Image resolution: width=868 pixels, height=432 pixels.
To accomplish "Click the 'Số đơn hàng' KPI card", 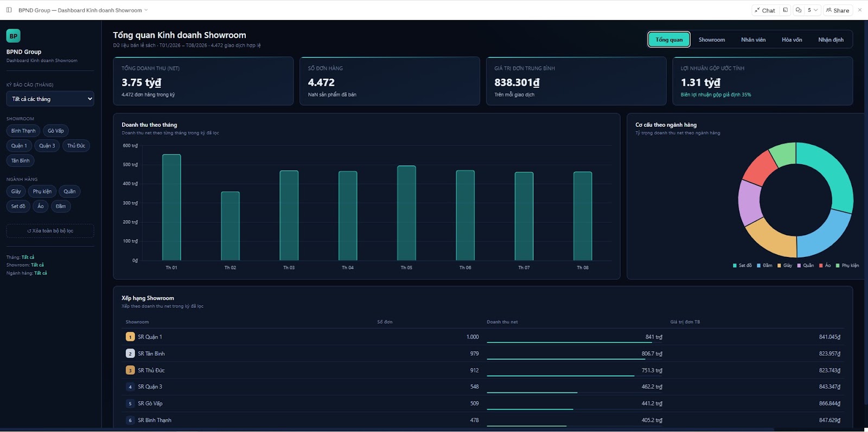I will [390, 81].
